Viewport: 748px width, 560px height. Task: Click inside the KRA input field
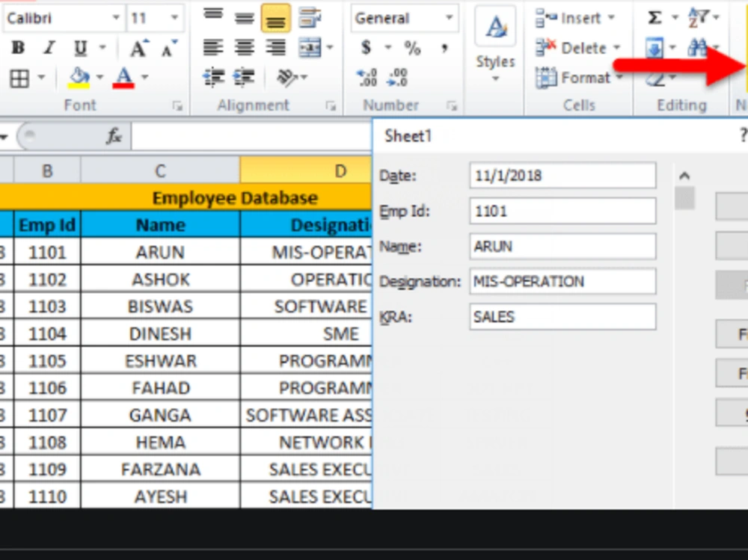(x=562, y=316)
